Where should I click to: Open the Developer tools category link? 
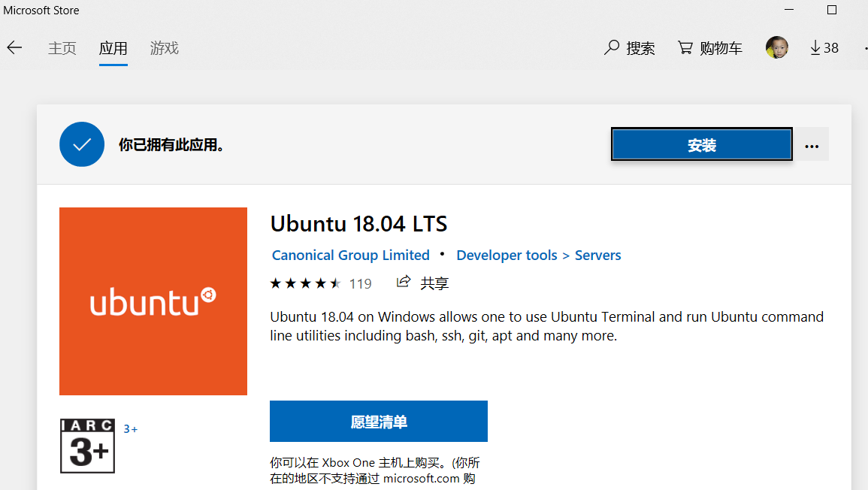pos(507,256)
